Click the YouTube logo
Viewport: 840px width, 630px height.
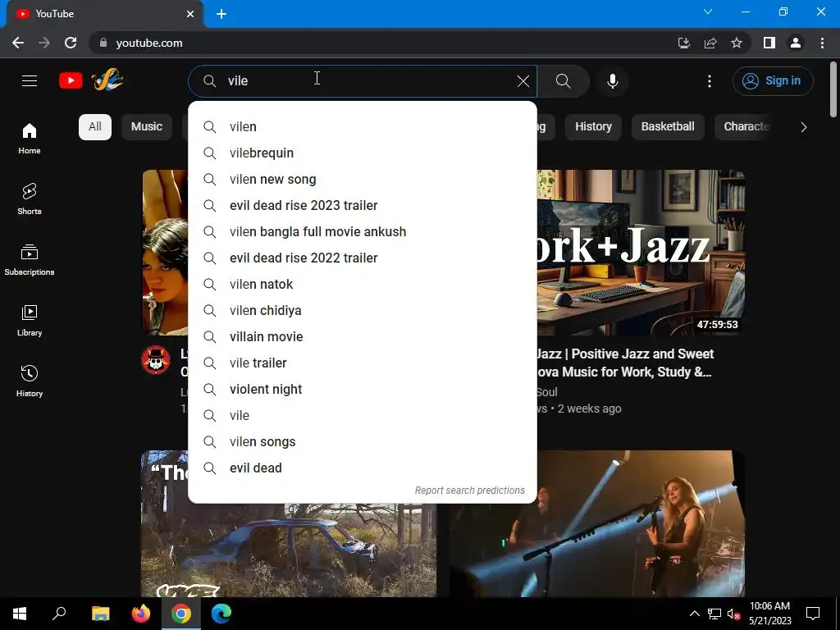click(x=91, y=80)
